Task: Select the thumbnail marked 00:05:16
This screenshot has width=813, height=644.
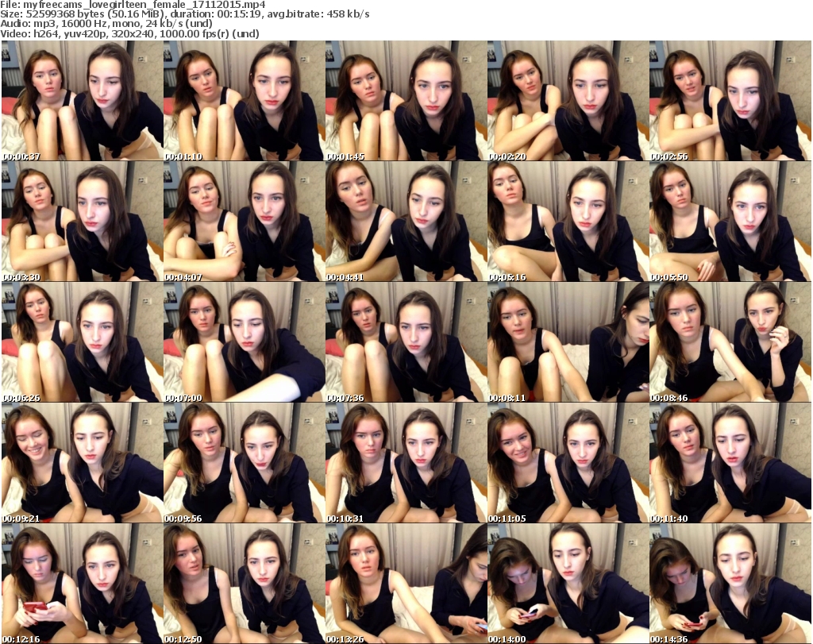Action: point(568,222)
